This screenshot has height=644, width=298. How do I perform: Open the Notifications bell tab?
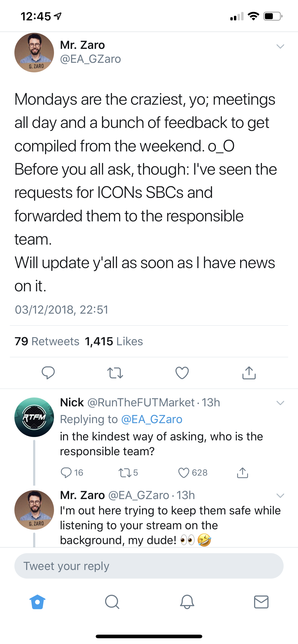click(x=187, y=602)
